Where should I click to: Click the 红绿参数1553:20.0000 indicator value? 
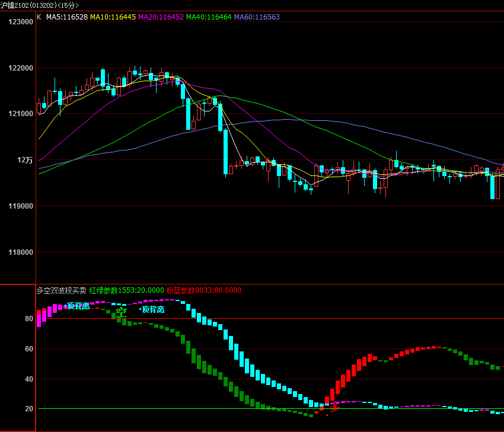coord(127,290)
